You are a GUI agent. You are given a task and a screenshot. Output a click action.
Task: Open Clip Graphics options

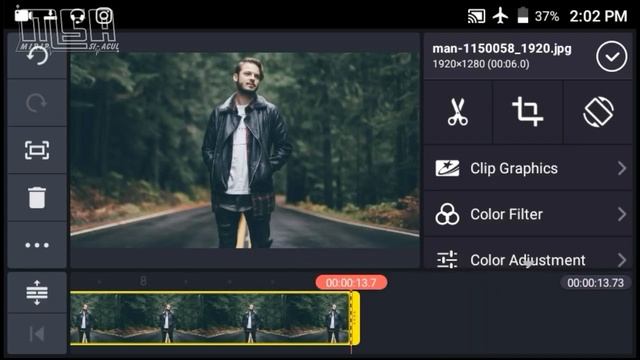pos(528,168)
